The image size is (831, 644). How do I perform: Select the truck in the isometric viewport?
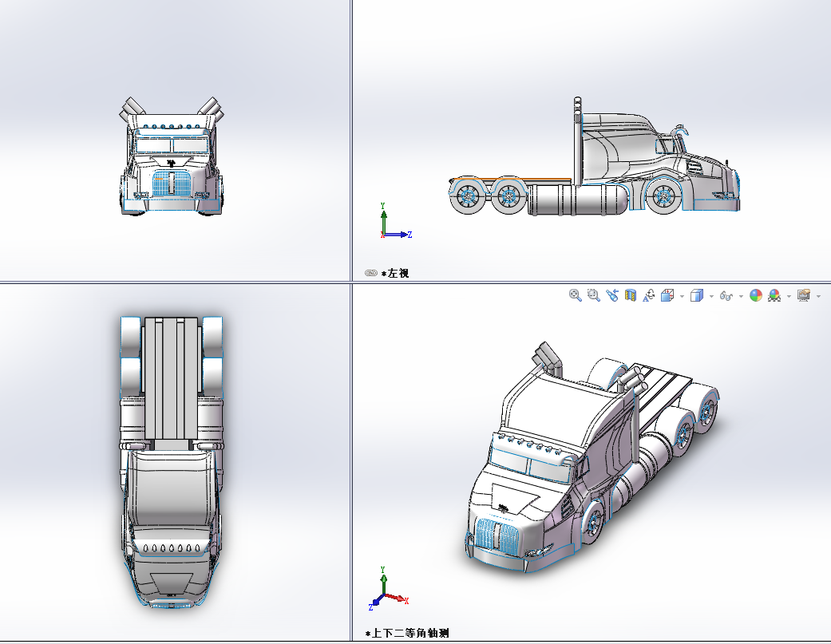[x=591, y=458]
